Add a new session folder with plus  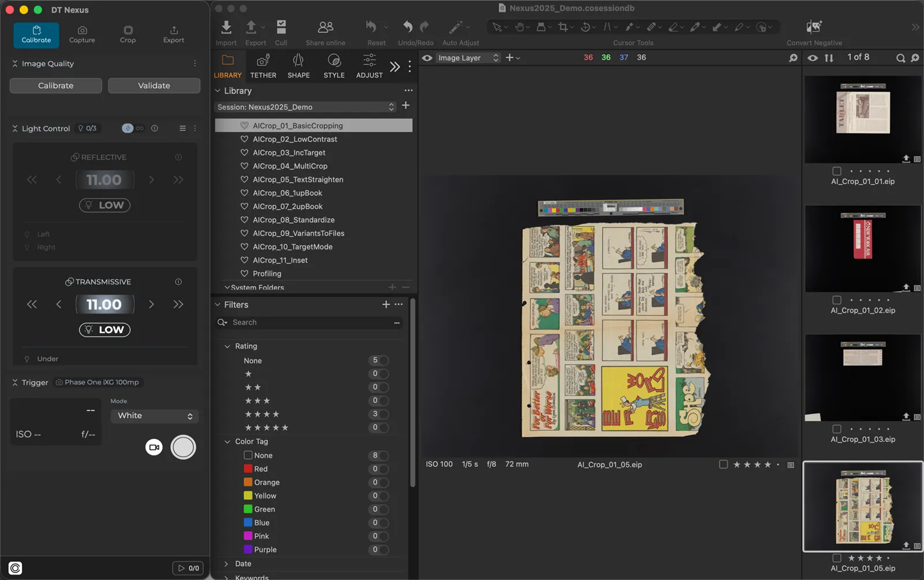(x=405, y=105)
